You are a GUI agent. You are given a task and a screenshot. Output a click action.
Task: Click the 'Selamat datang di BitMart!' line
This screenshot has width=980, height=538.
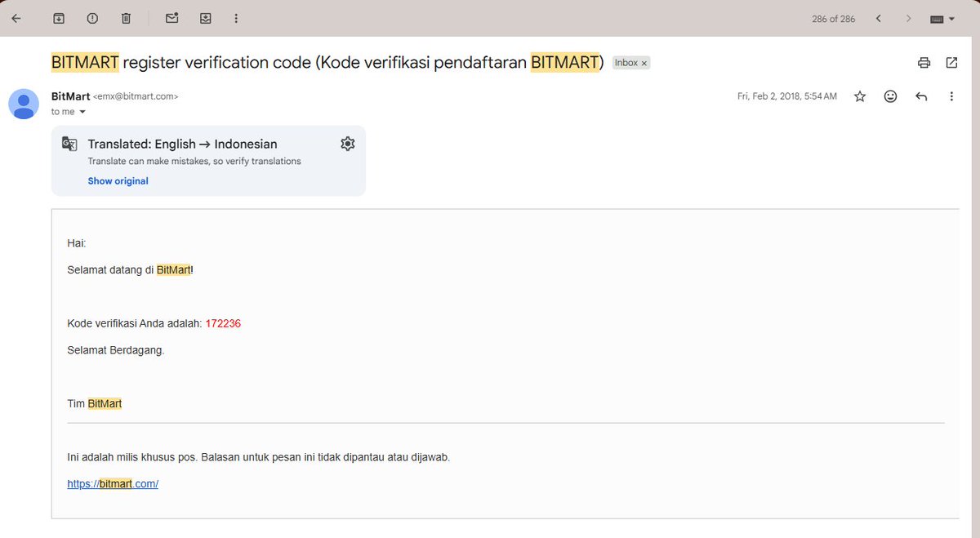131,269
